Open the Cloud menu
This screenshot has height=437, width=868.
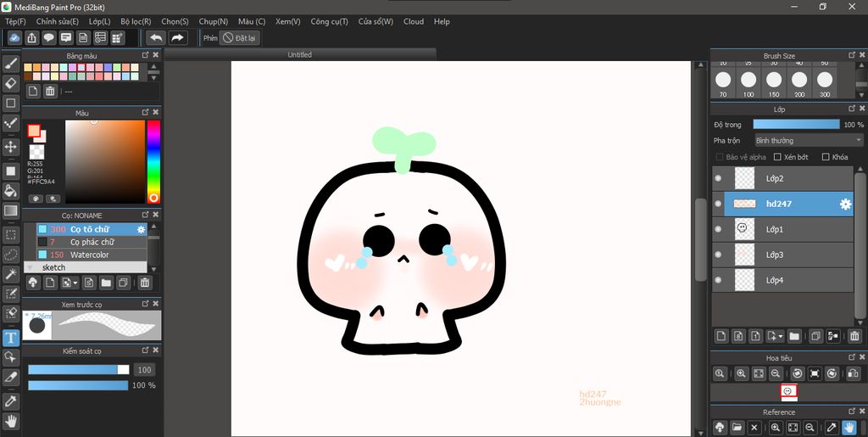414,21
